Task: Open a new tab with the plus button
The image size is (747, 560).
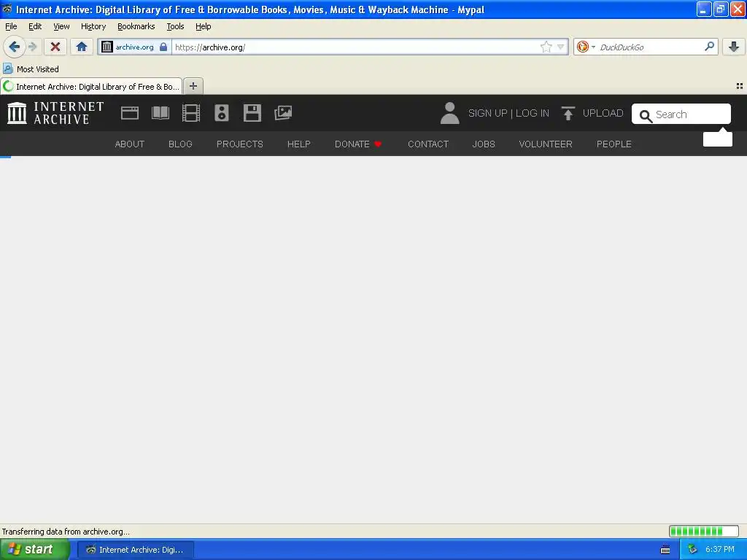Action: pyautogui.click(x=193, y=86)
